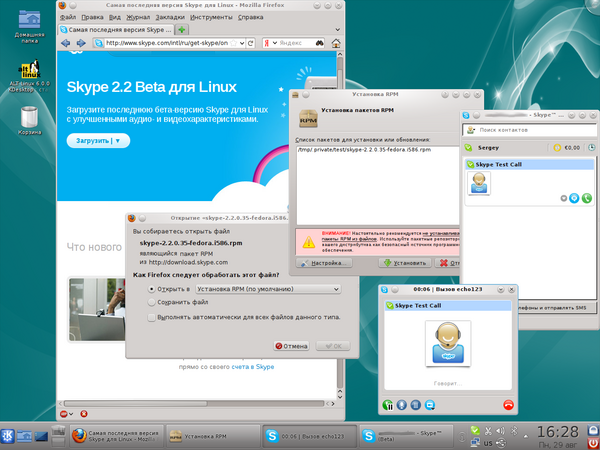Switch to the Установка RPM taskbar entry
600x450 pixels.
tap(214, 436)
